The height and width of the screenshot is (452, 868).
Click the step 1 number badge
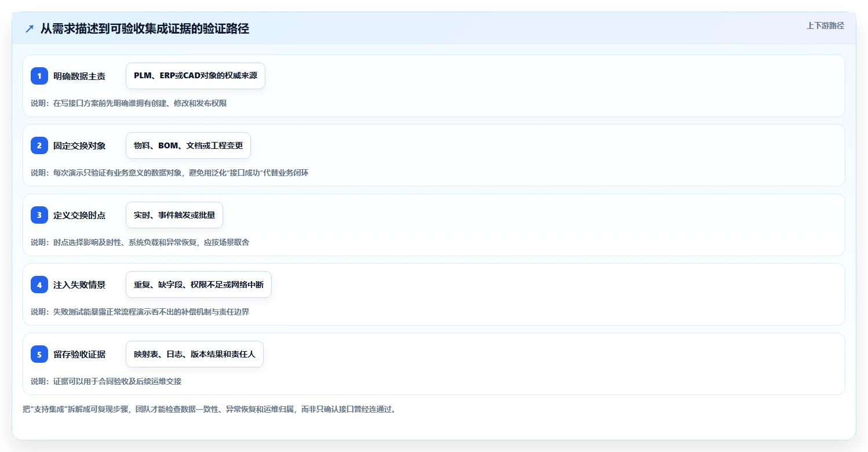tap(39, 76)
